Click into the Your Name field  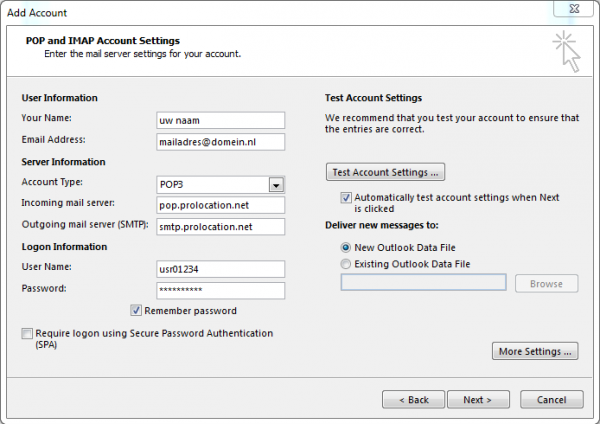click(220, 120)
